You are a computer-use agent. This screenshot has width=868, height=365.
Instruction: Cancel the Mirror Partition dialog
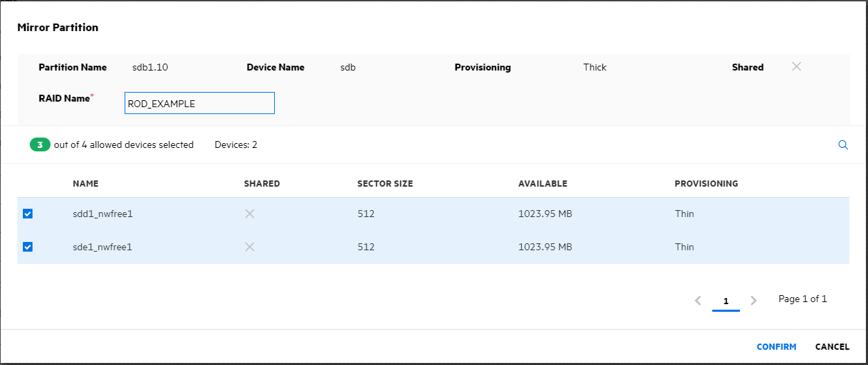coord(832,347)
